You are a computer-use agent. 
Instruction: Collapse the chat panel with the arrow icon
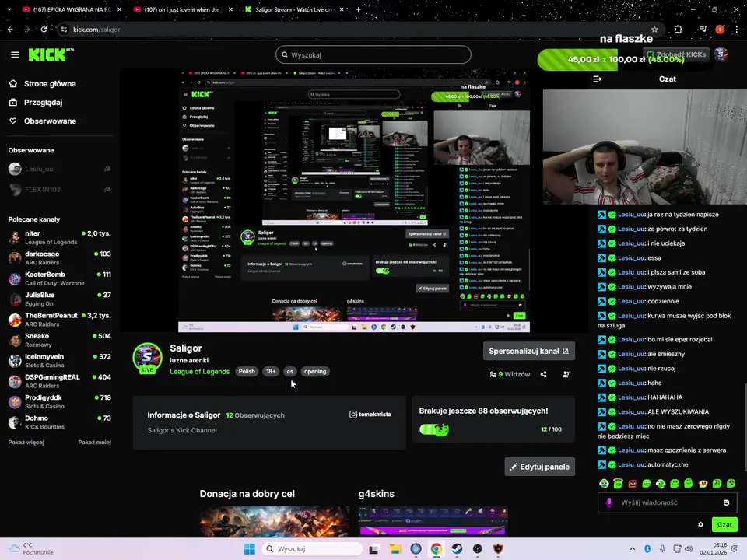[x=597, y=79]
